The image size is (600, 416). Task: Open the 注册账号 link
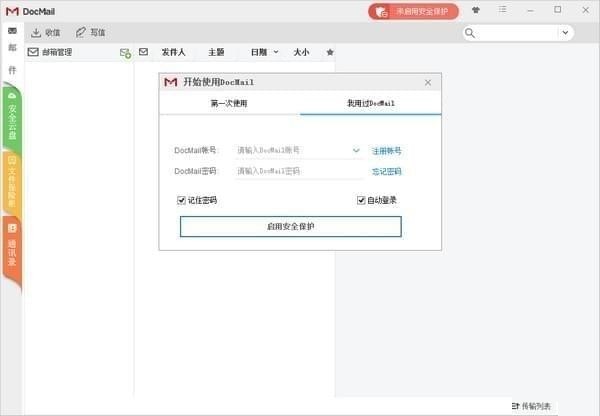386,151
